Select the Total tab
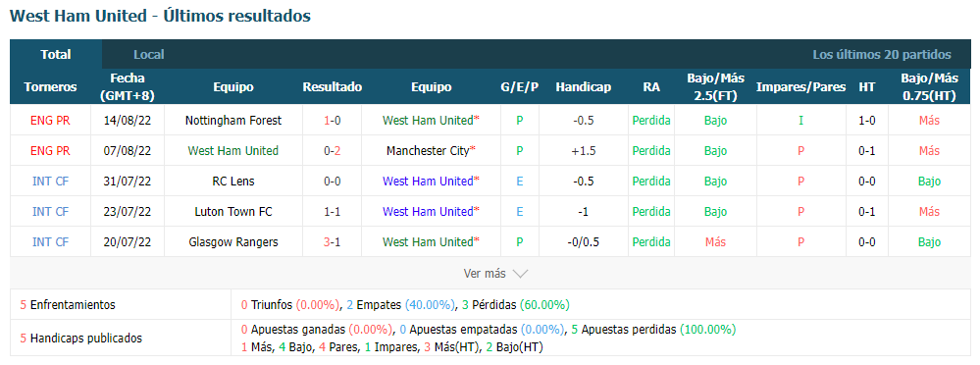The height and width of the screenshot is (365, 980). 56,54
